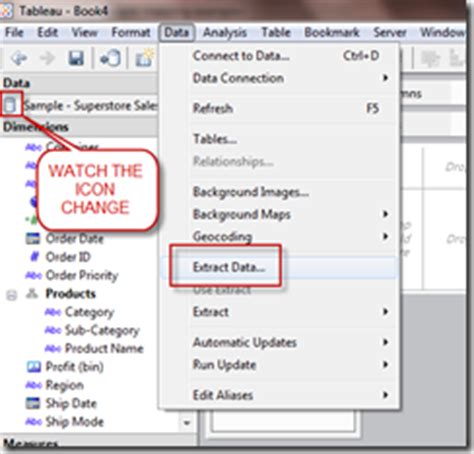Click the Abc icon beside Region
Viewport: 474px width, 454px height.
[x=33, y=385]
